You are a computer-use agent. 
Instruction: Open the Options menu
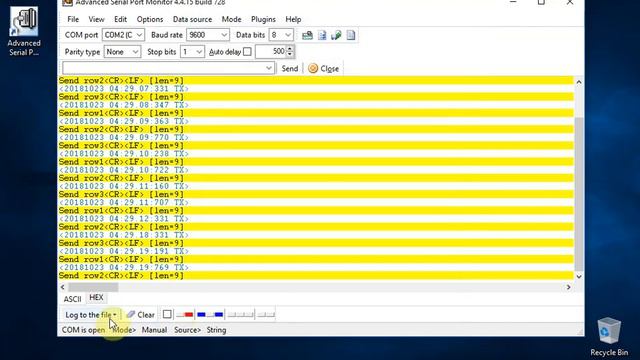tap(150, 19)
